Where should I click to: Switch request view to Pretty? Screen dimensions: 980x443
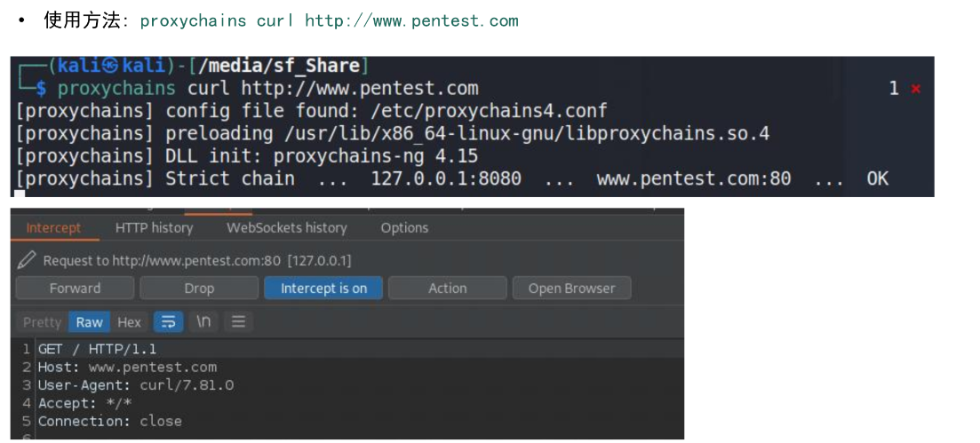click(x=42, y=322)
